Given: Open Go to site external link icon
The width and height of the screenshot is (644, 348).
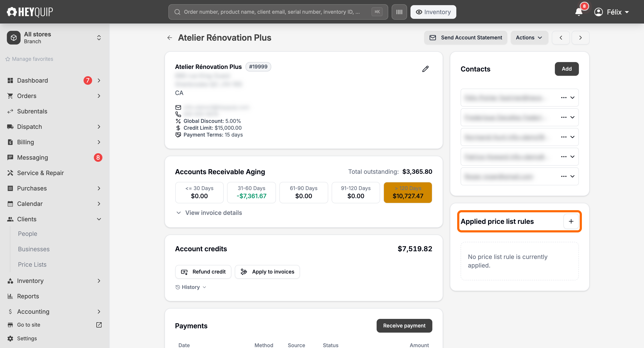Looking at the screenshot, I should (99, 325).
